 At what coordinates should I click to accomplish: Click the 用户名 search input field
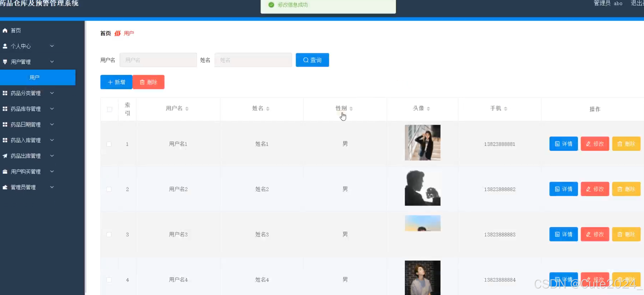point(158,60)
